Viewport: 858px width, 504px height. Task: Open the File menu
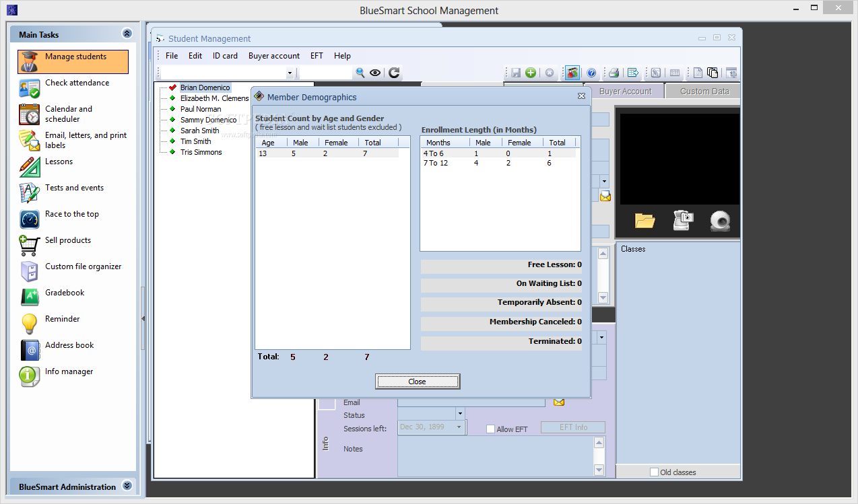coord(172,56)
